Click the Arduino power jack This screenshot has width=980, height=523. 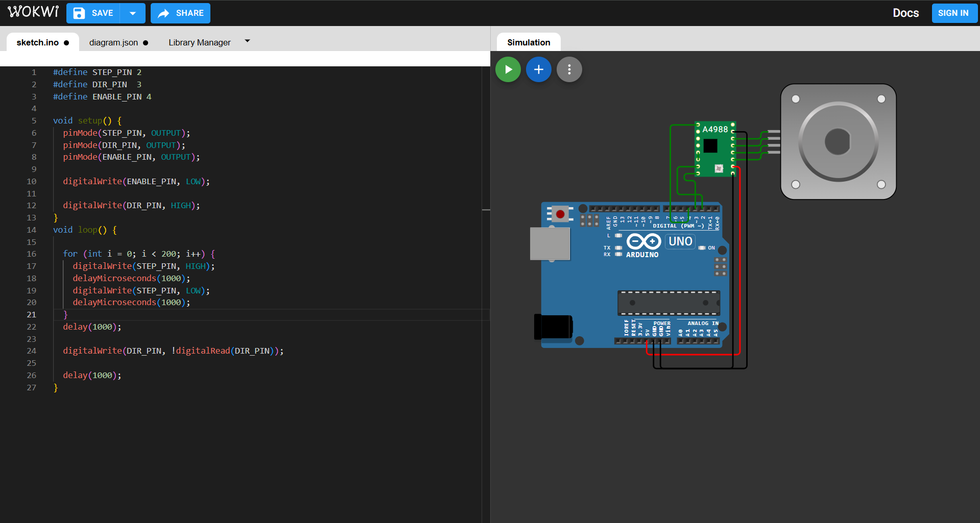pos(553,327)
